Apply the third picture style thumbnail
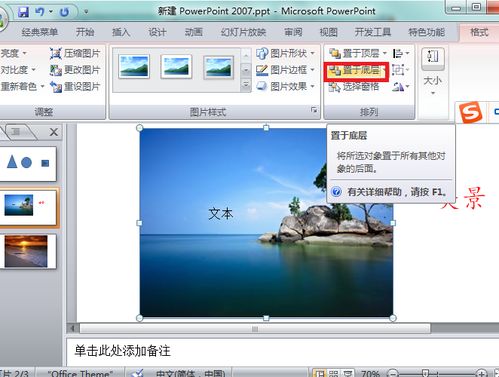 click(x=219, y=67)
